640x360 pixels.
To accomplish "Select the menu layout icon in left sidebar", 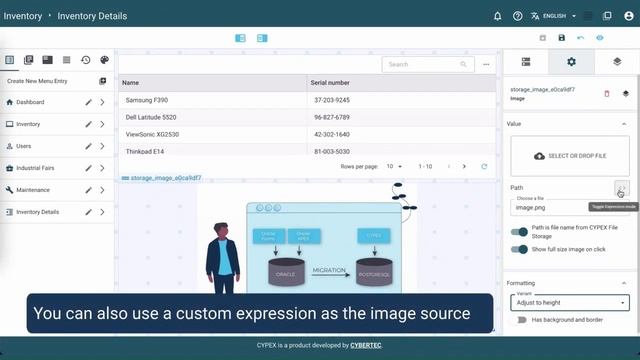I will tap(9, 60).
